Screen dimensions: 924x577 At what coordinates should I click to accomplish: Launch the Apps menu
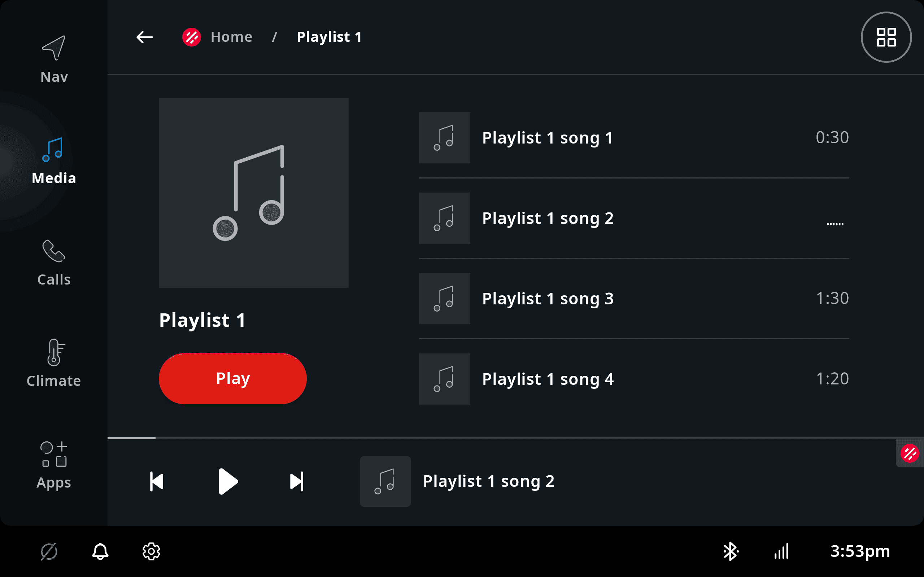(54, 465)
